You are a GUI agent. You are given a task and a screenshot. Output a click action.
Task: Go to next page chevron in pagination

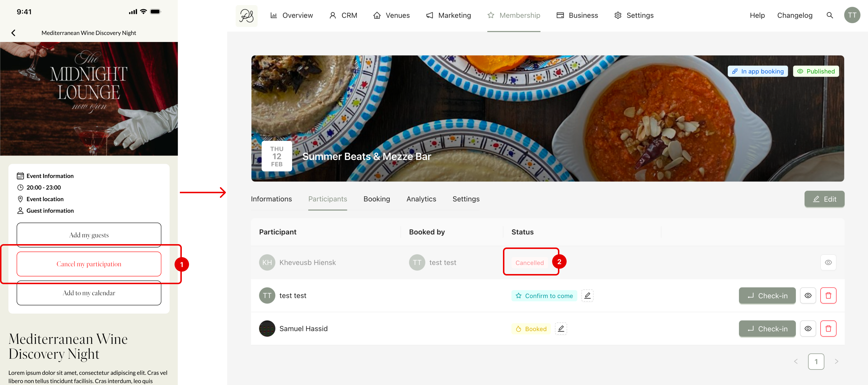(836, 361)
